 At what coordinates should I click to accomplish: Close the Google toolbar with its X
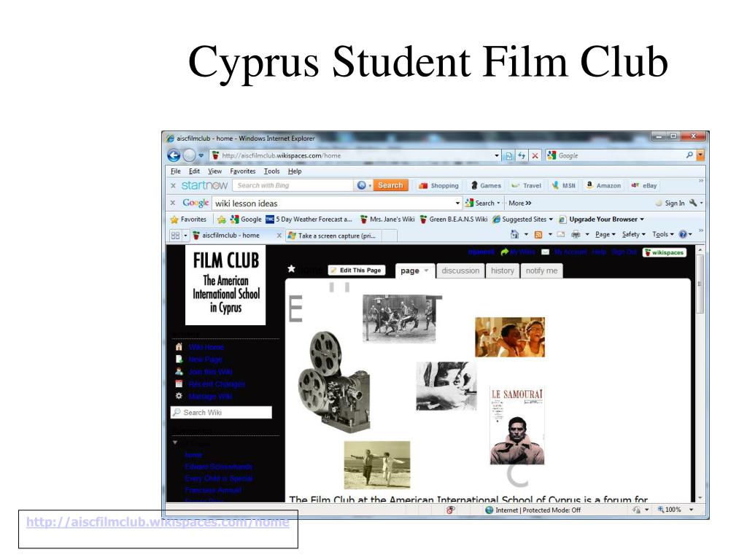tap(173, 203)
